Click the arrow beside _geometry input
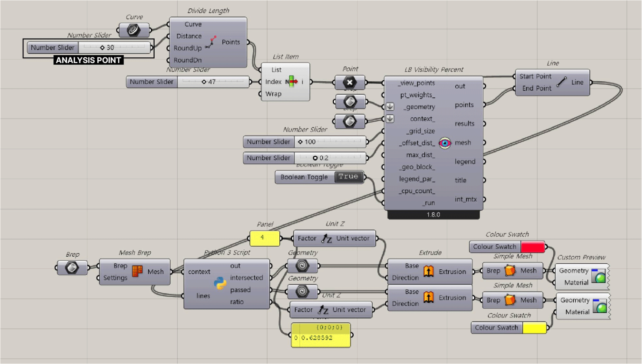Image resolution: width=642 pixels, height=364 pixels. [x=390, y=106]
